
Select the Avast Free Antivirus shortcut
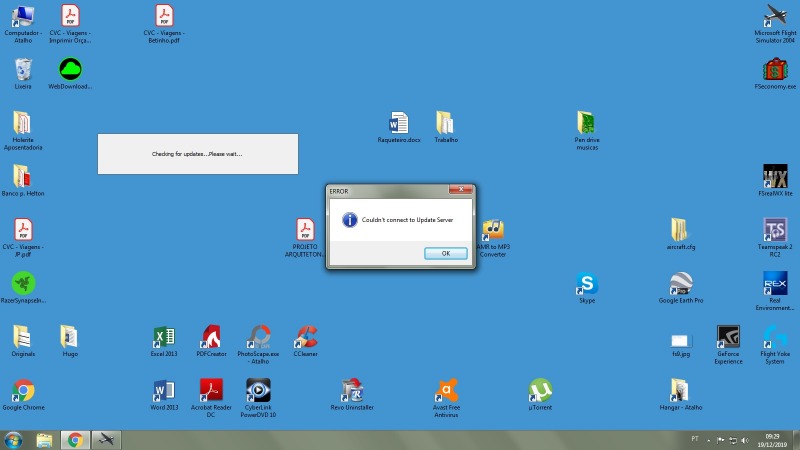pyautogui.click(x=446, y=398)
